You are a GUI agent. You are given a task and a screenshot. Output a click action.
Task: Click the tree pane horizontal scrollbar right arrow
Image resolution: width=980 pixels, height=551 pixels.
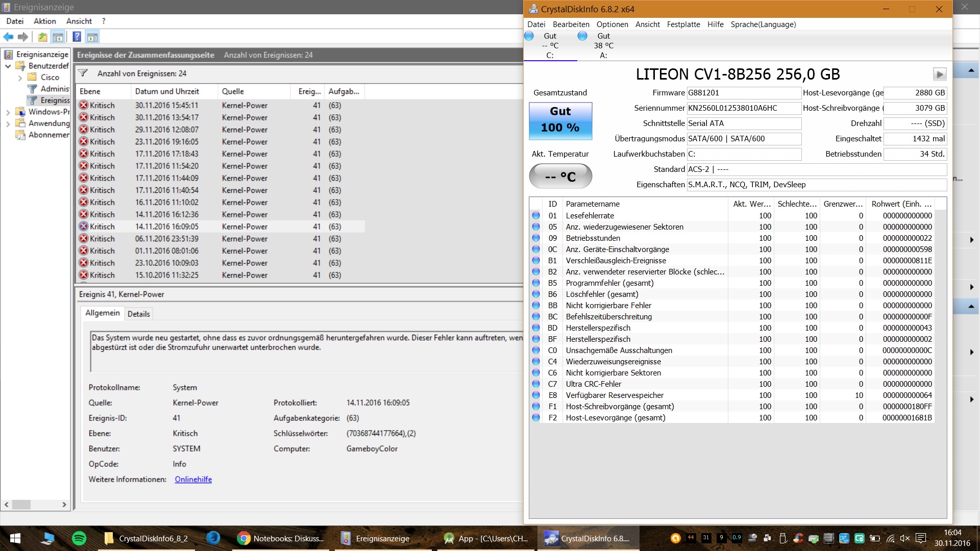point(64,505)
